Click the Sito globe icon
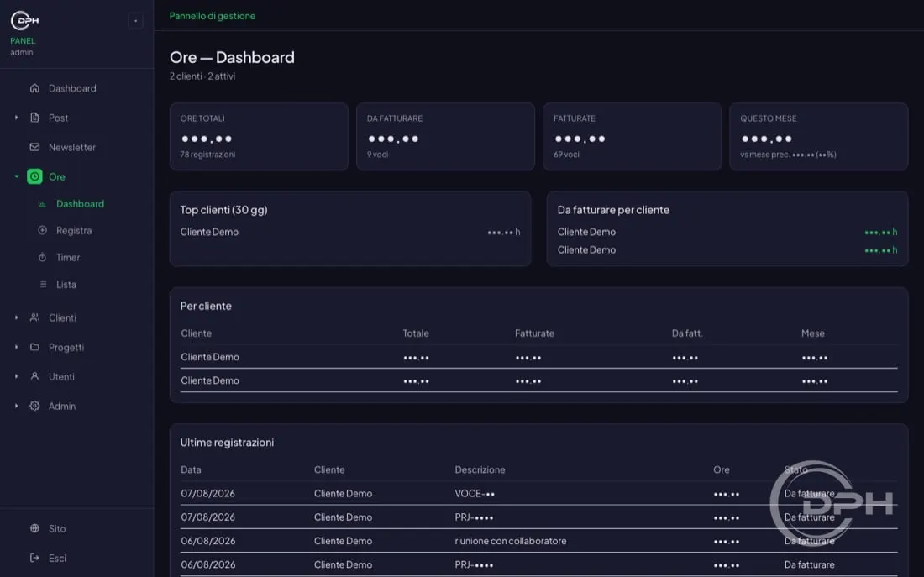Image resolution: width=924 pixels, height=577 pixels. click(x=34, y=528)
